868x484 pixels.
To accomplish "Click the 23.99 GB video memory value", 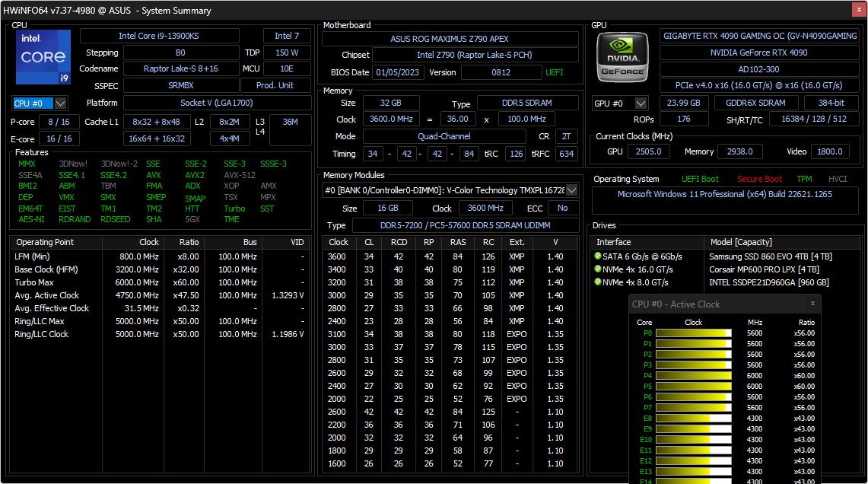I will coord(684,103).
